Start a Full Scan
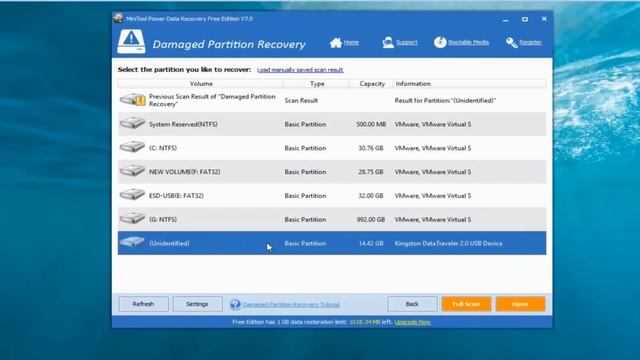The height and width of the screenshot is (360, 640). pyautogui.click(x=466, y=304)
